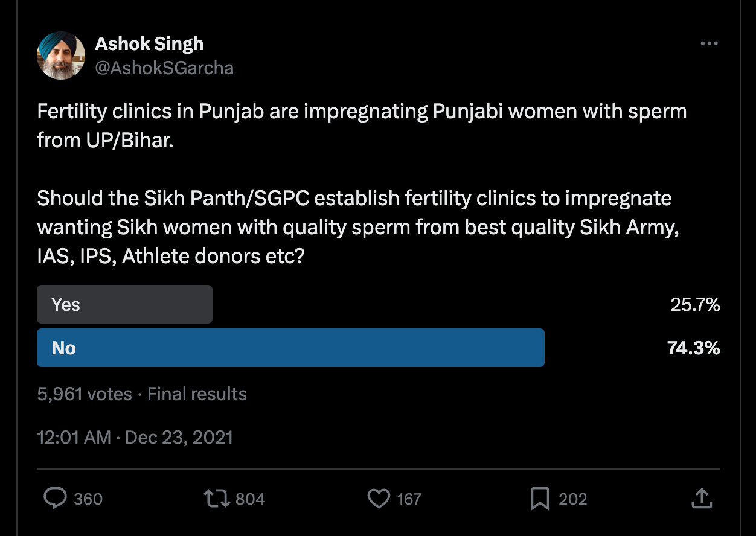
Task: Click the reply speech bubble icon
Action: 56,499
